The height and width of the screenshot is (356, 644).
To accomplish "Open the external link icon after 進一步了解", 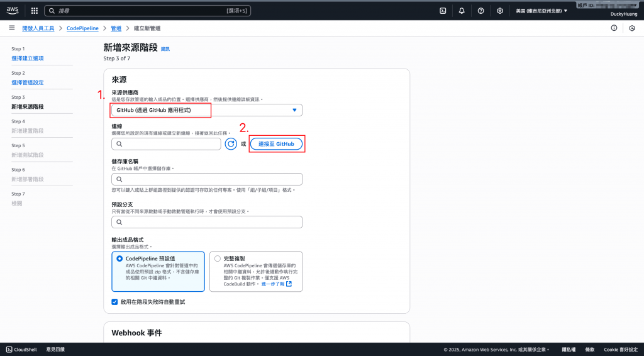I will [x=289, y=284].
